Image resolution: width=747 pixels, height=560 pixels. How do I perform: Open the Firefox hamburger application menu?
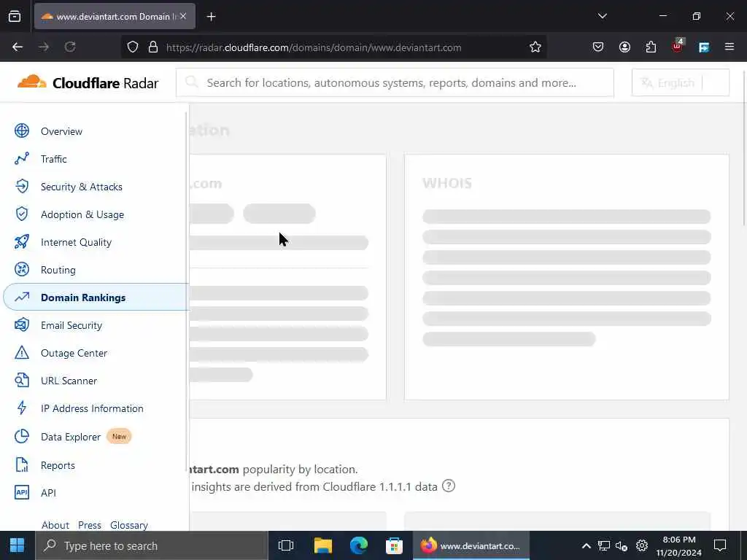pyautogui.click(x=729, y=47)
